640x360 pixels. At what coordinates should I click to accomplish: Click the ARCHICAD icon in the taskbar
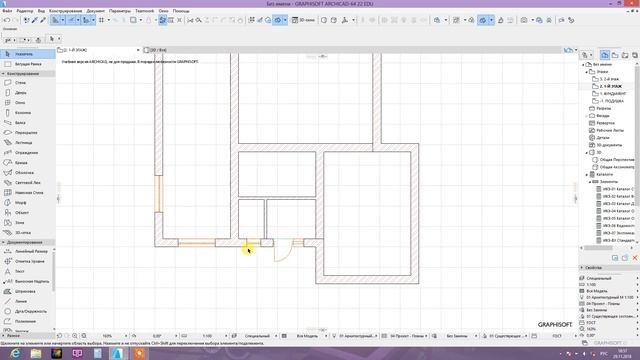click(x=118, y=353)
